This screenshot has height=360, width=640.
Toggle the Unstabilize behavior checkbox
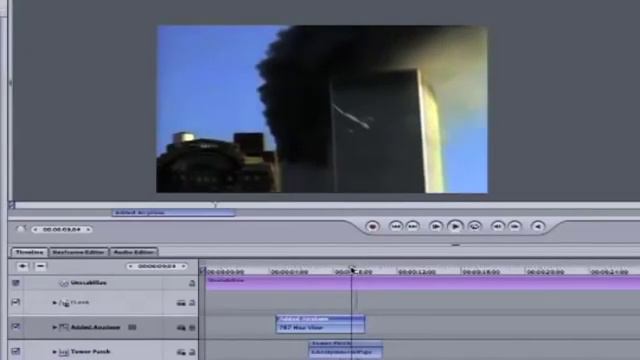[x=16, y=282]
